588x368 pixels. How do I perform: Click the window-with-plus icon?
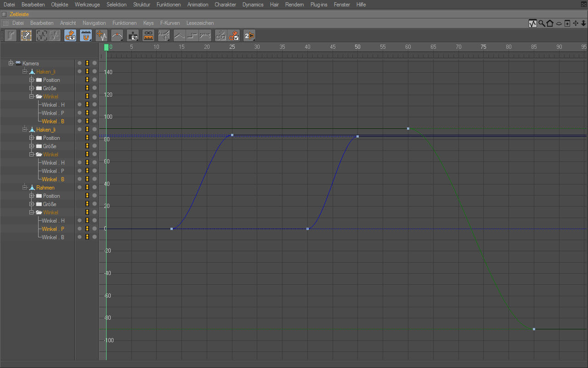click(567, 23)
